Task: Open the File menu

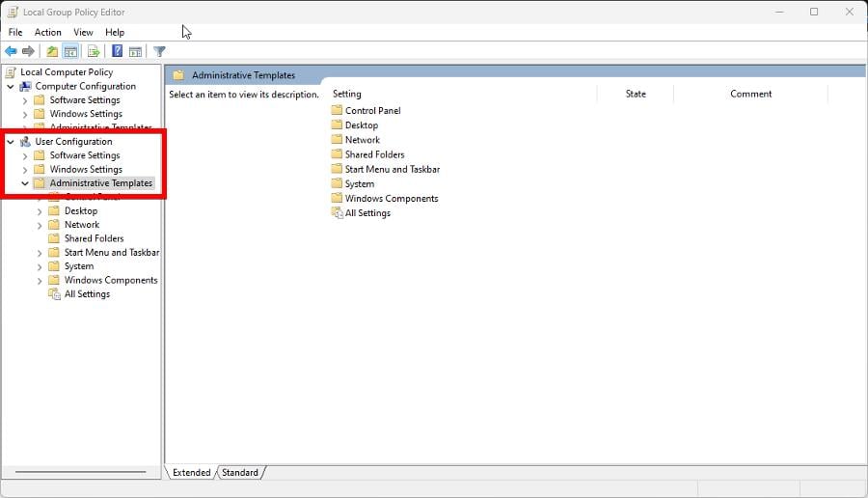Action: [x=15, y=32]
